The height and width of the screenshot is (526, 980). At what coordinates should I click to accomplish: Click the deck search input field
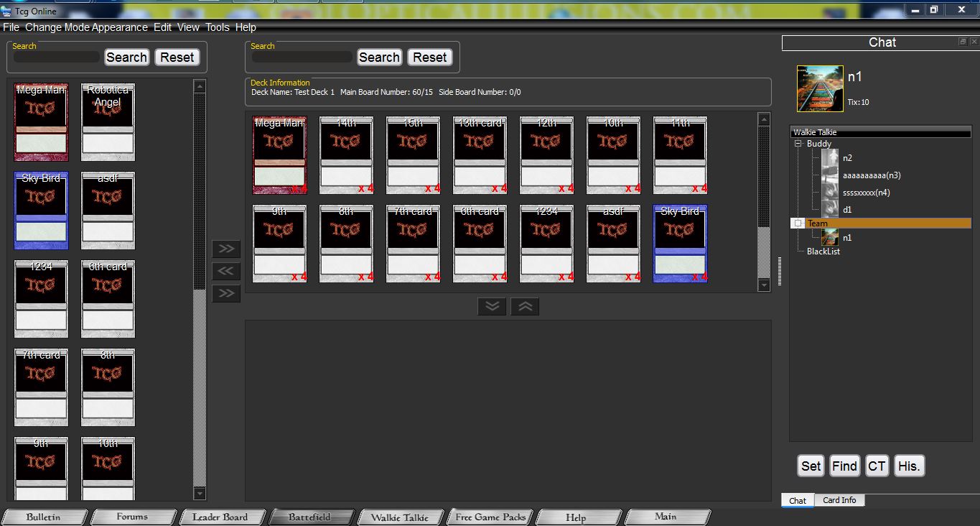pos(302,57)
